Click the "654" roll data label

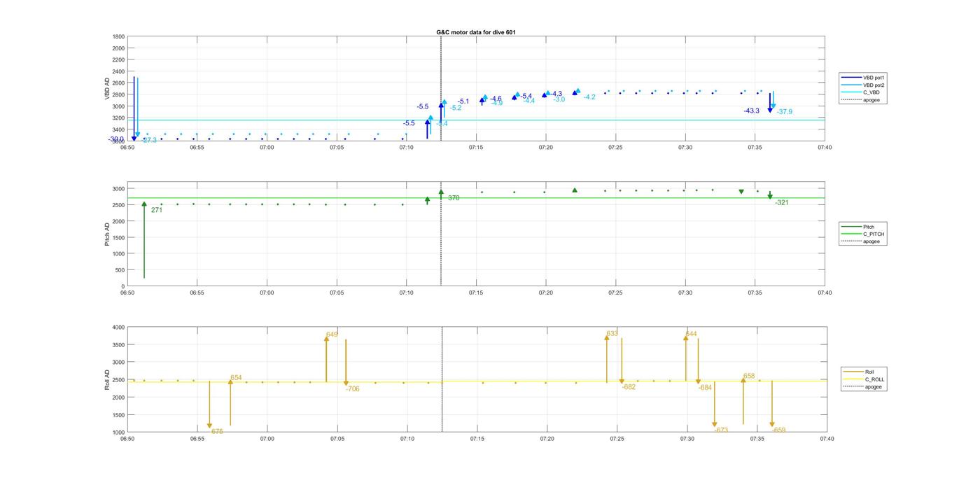236,377
